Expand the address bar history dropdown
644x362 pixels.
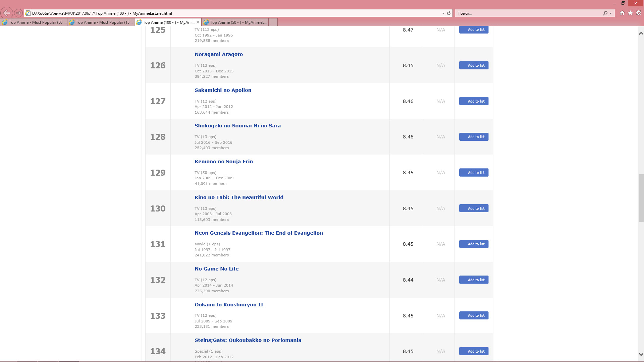443,13
